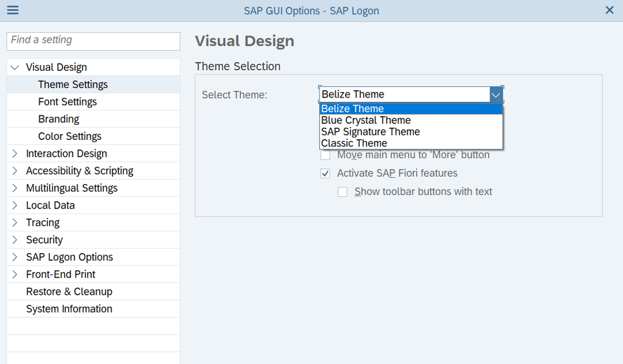623x364 pixels.
Task: Choose SAP Signature Theme from the list
Action: 411,132
